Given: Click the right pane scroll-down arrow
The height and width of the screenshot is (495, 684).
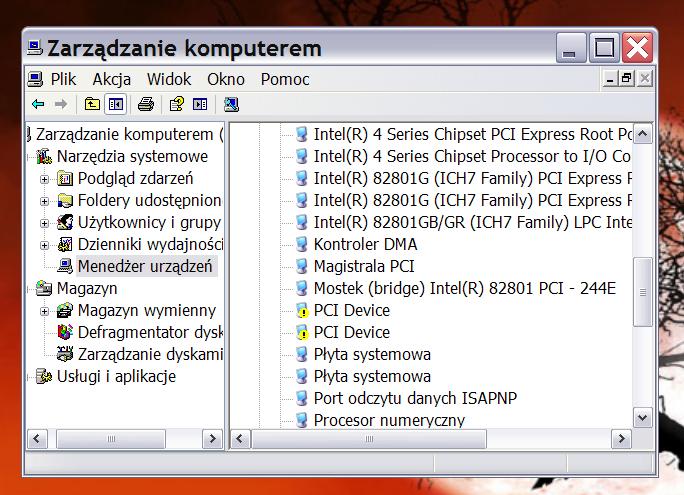Looking at the screenshot, I should coord(642,418).
